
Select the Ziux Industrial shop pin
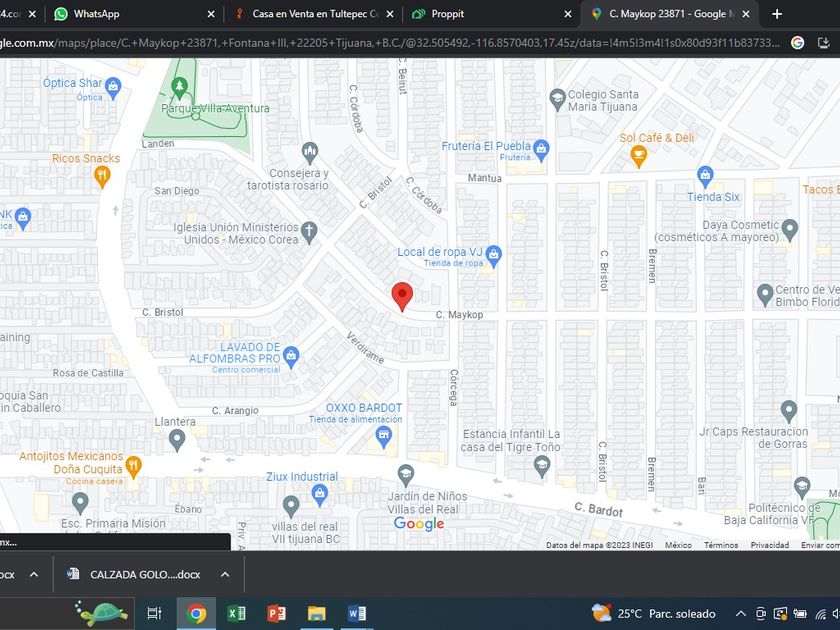click(320, 495)
